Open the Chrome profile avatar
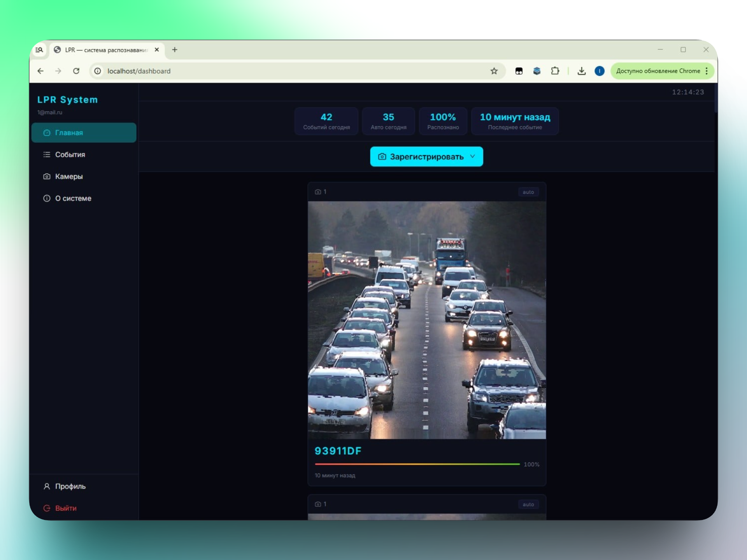This screenshot has width=747, height=560. [x=600, y=71]
